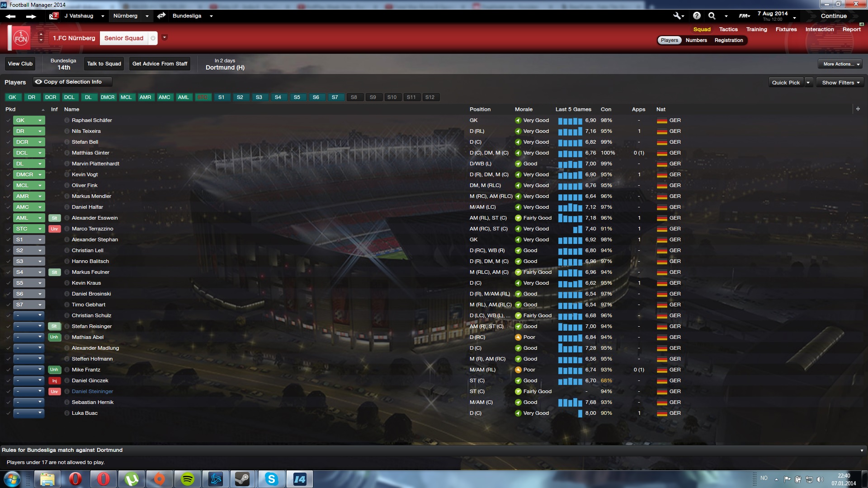This screenshot has width=868, height=488.
Task: Click the info icon for Raphael Schäfer
Action: pyautogui.click(x=67, y=120)
